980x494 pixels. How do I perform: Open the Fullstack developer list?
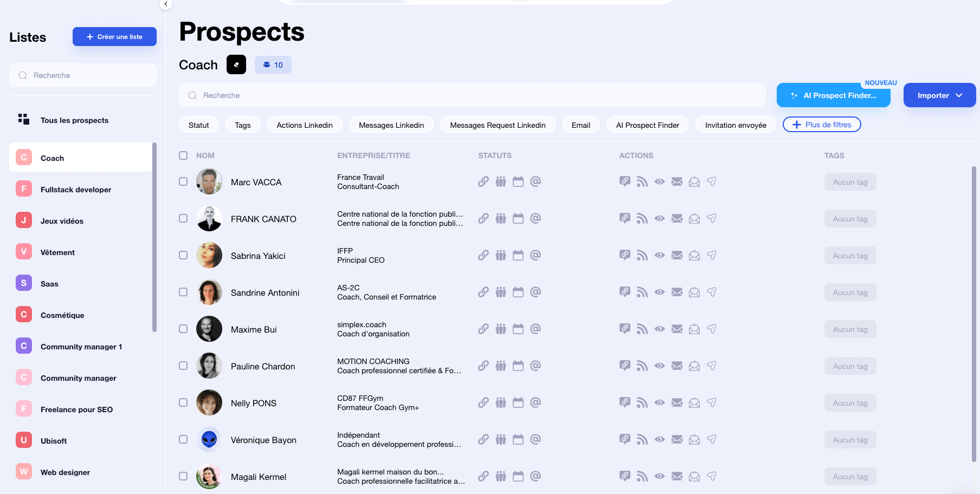coord(76,190)
